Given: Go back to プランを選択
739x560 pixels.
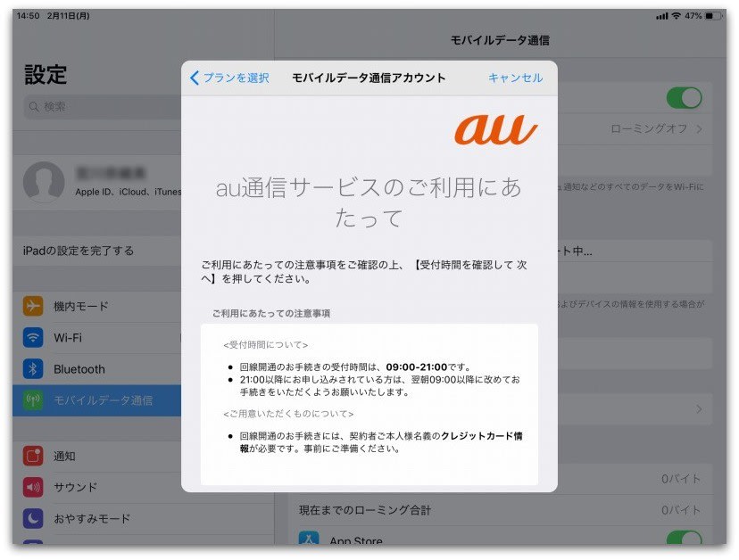Looking at the screenshot, I should [229, 78].
